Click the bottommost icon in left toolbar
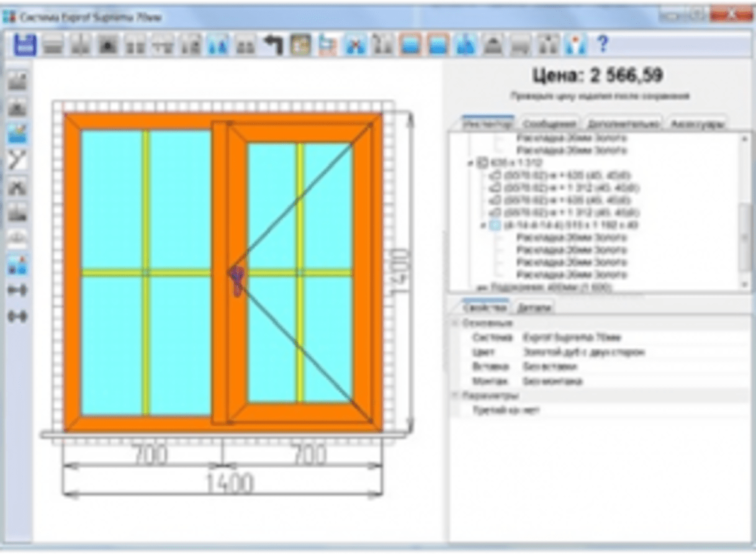 tap(17, 316)
